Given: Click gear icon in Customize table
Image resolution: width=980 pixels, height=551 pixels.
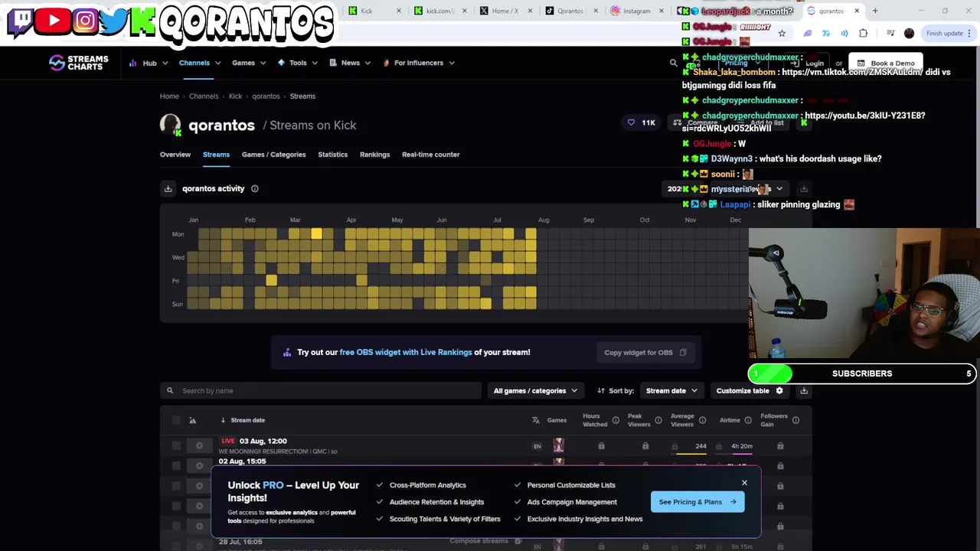Looking at the screenshot, I should [779, 391].
